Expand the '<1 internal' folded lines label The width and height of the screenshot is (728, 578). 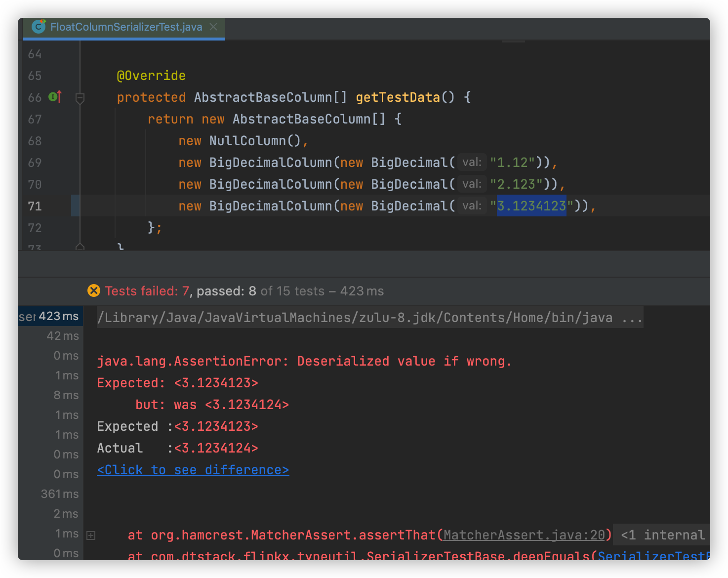[662, 535]
